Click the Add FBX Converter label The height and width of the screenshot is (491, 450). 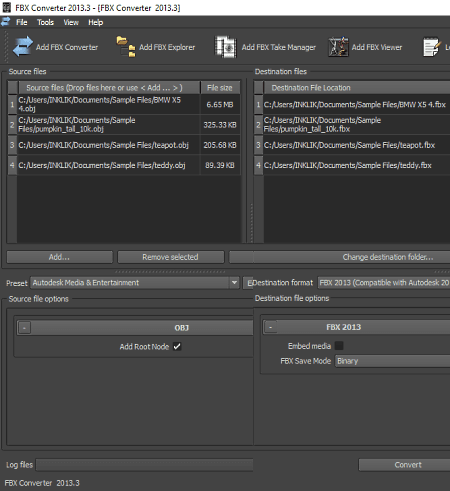click(x=67, y=47)
